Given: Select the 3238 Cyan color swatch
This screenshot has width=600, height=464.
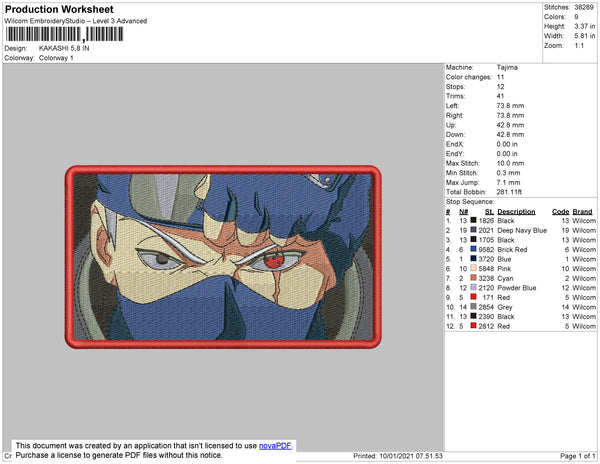Looking at the screenshot, I should pyautogui.click(x=473, y=278).
